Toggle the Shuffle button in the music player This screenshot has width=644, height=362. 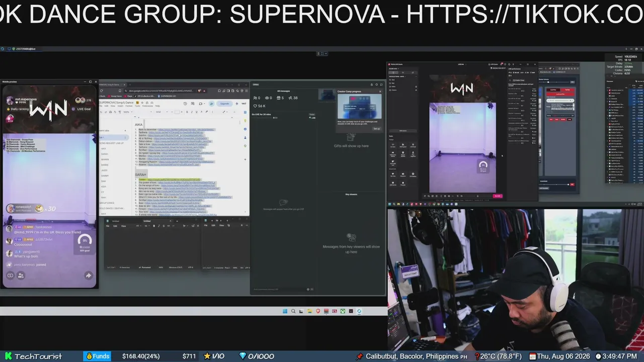click(x=563, y=120)
